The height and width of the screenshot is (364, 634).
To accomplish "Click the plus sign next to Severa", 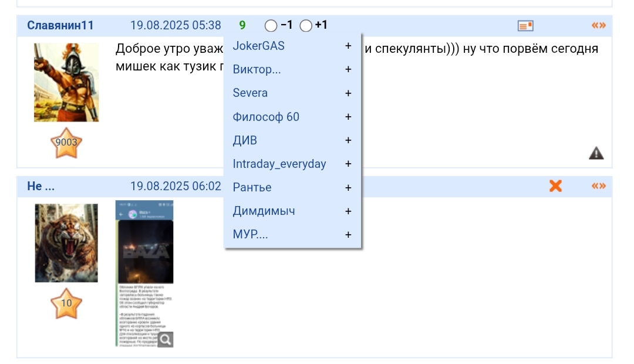I will [x=348, y=93].
